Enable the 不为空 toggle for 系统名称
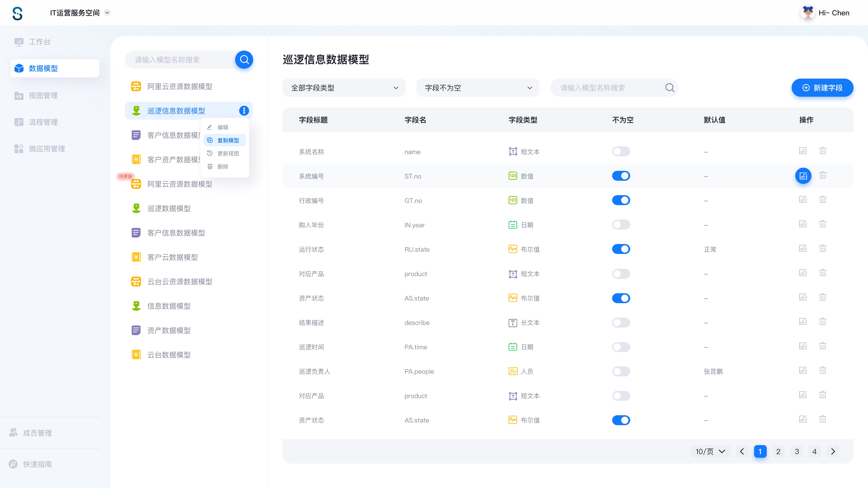This screenshot has width=868, height=488. tap(621, 152)
